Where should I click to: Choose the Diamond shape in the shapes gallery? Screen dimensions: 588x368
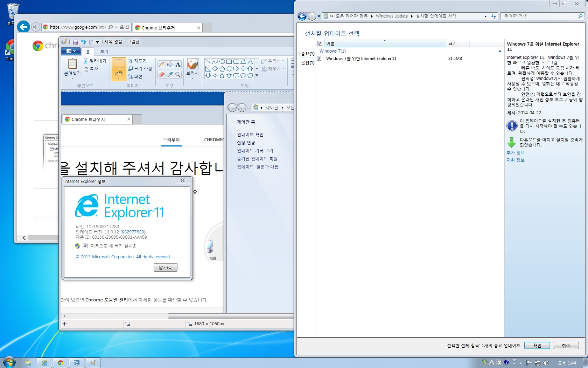click(x=215, y=69)
